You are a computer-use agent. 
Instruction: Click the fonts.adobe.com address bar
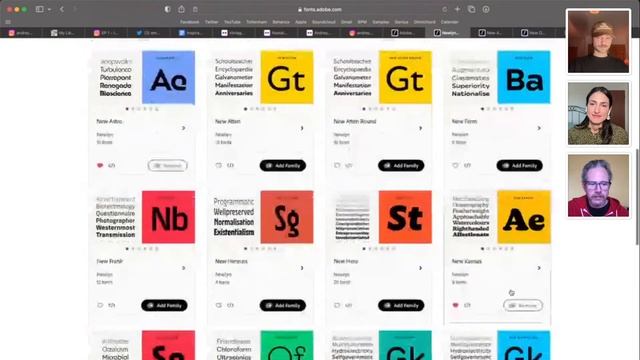[x=320, y=9]
